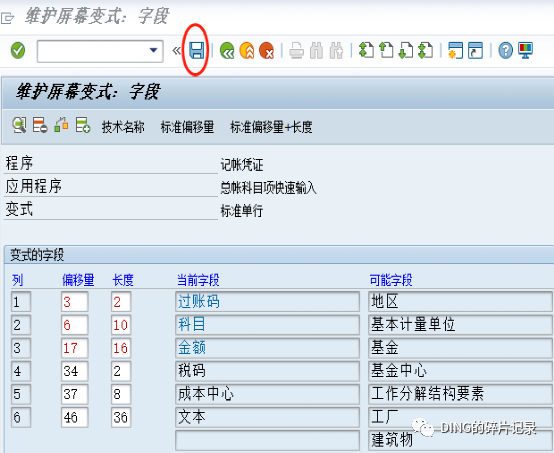The image size is (554, 453).
Task: Click the green checkmark Enter icon
Action: [18, 50]
